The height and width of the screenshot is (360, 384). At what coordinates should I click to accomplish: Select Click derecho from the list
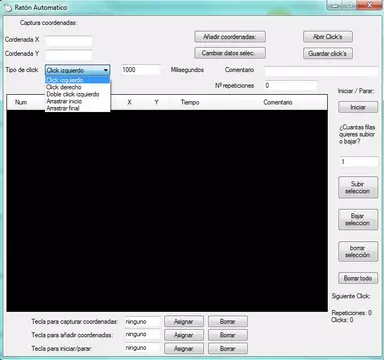[64, 87]
